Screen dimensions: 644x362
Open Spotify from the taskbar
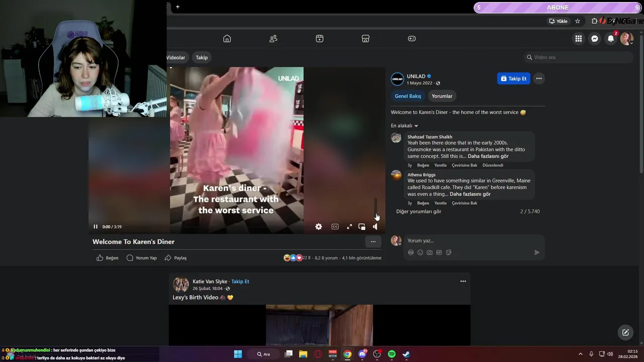391,354
